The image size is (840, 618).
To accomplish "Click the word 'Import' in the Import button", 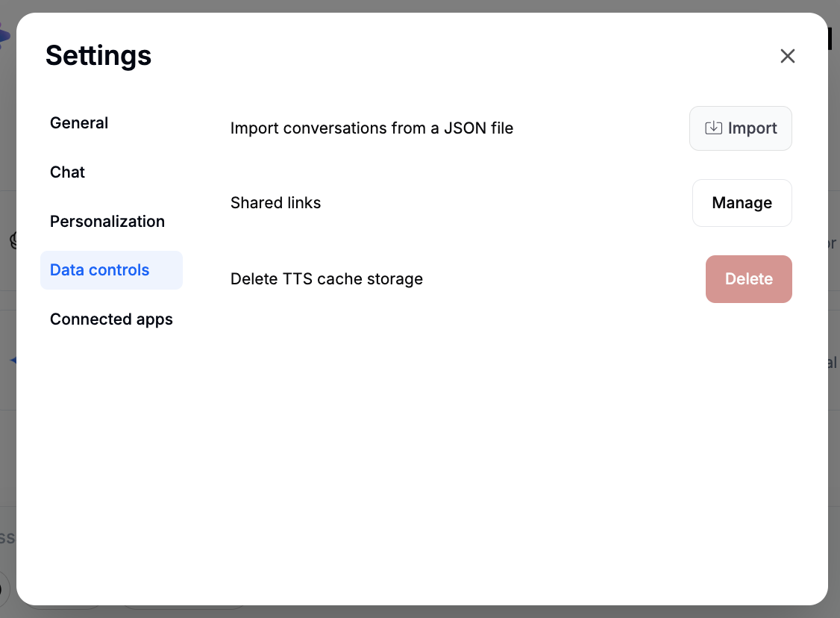I will [x=752, y=128].
